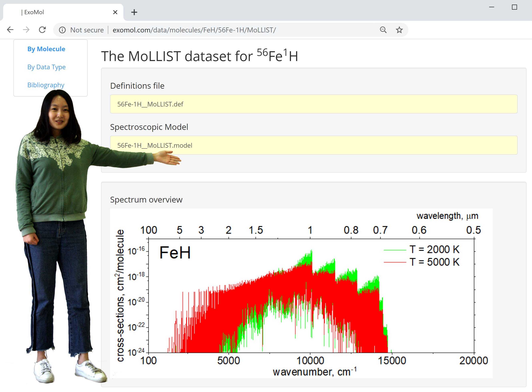Go to By Data Type
The width and height of the screenshot is (532, 392).
46,67
